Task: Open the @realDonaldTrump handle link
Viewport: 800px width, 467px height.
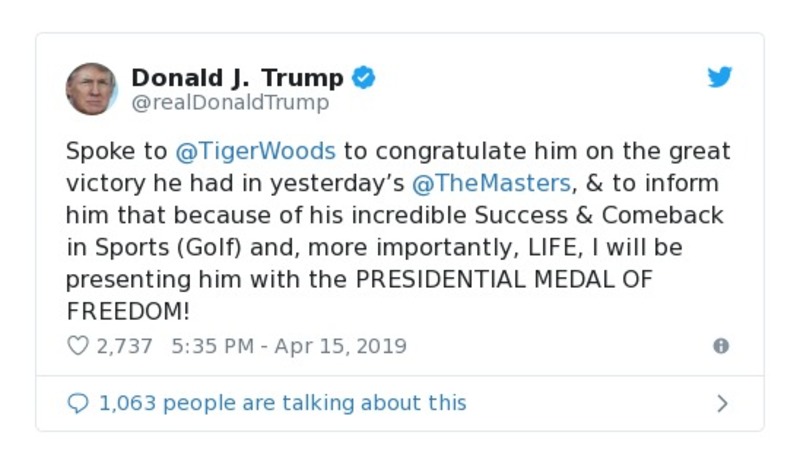Action: click(x=230, y=103)
